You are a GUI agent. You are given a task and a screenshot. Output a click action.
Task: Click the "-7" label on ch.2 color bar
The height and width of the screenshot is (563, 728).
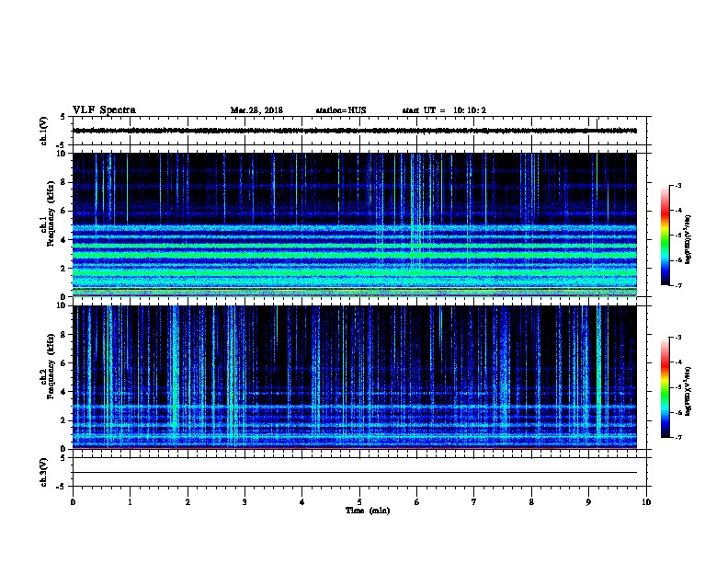click(678, 437)
